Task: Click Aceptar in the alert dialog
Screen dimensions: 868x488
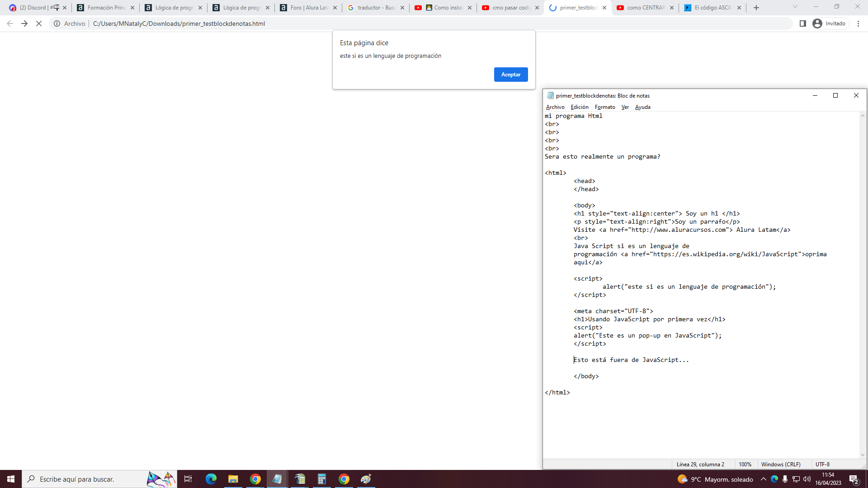Action: coord(511,75)
